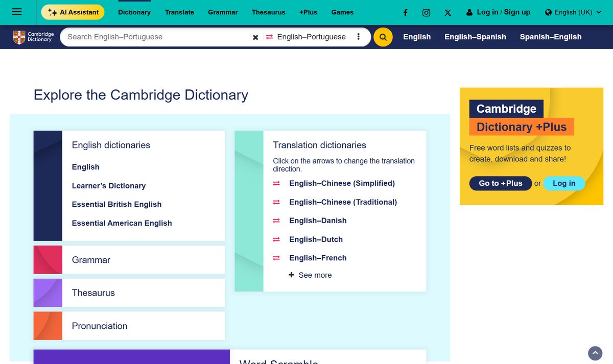Screen dimensions: 613x364
Task: Click Log in button in +Plus banner
Action: coord(564,183)
